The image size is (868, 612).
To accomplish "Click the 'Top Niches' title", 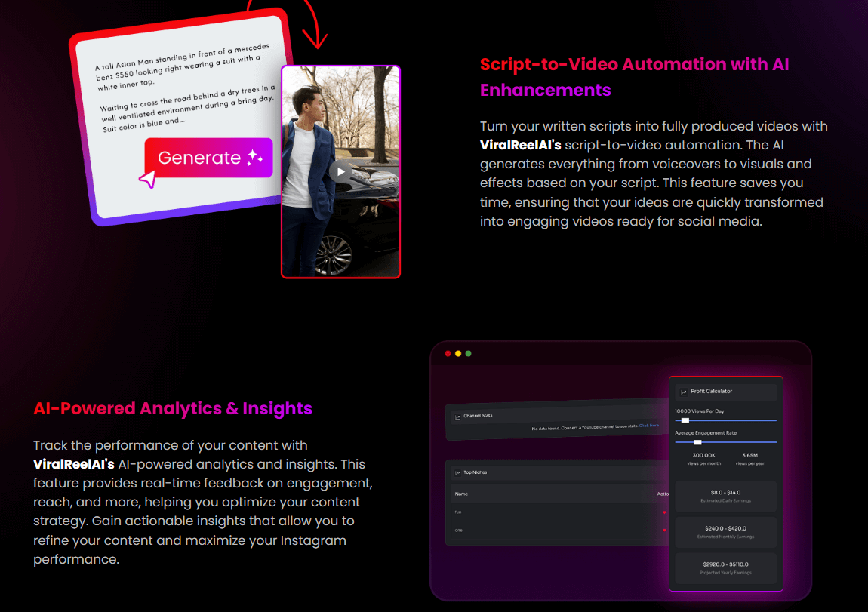I will pyautogui.click(x=475, y=472).
